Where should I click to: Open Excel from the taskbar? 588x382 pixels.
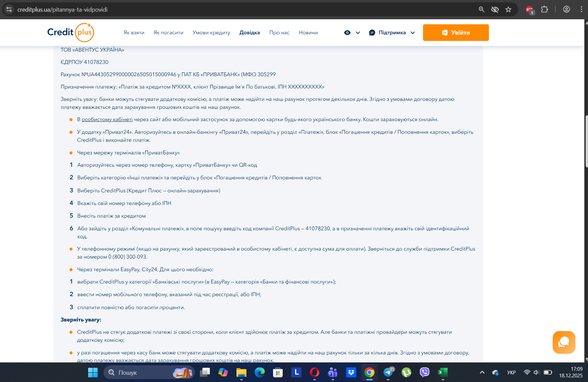click(x=443, y=373)
